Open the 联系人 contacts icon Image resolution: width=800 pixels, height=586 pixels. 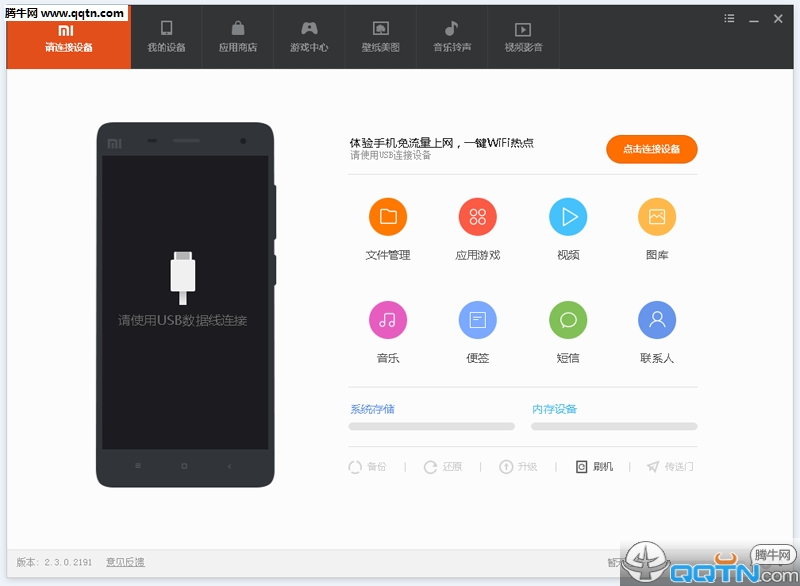(x=657, y=320)
